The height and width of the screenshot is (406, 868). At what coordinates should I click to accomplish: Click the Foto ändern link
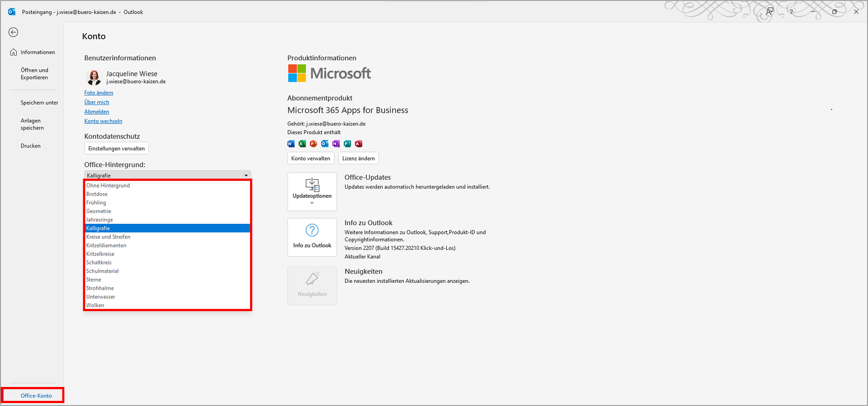pyautogui.click(x=99, y=93)
